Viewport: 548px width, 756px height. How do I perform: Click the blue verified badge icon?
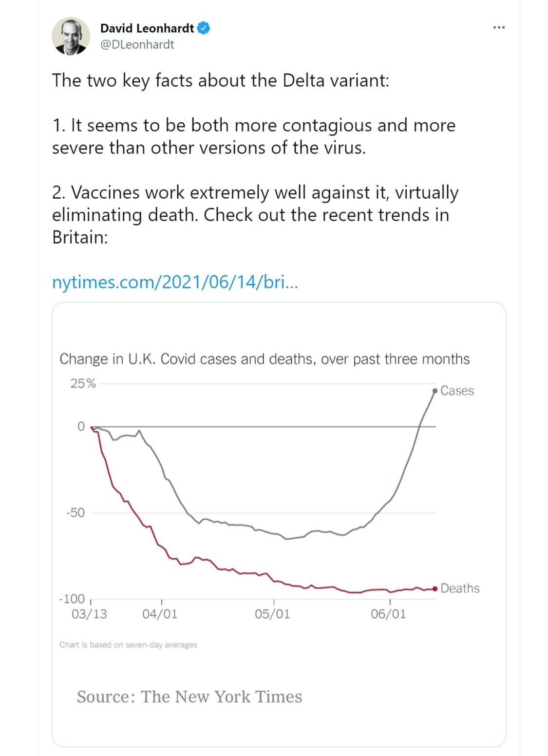click(204, 28)
